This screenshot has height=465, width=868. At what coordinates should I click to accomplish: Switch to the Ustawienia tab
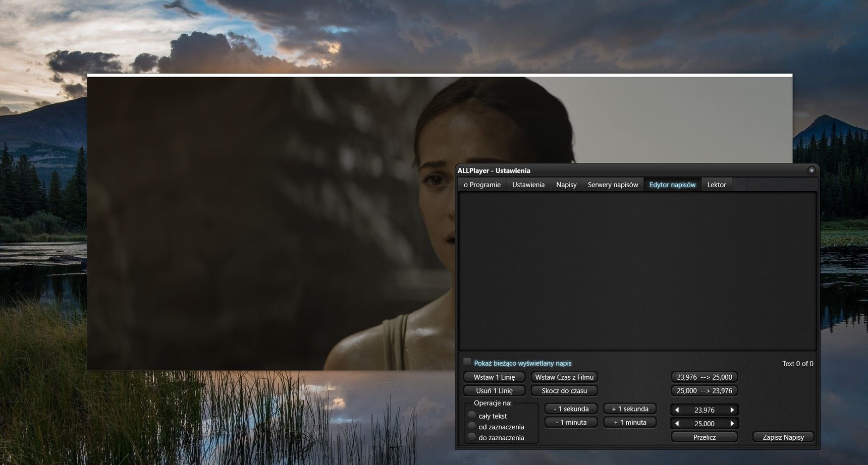coord(528,185)
